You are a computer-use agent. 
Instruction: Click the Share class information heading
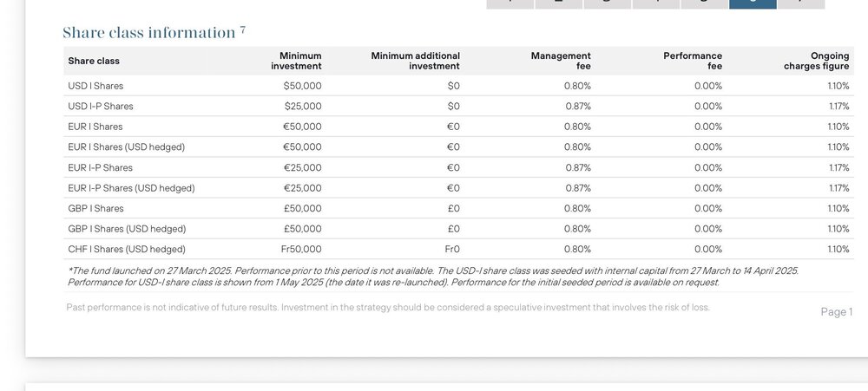click(x=149, y=33)
